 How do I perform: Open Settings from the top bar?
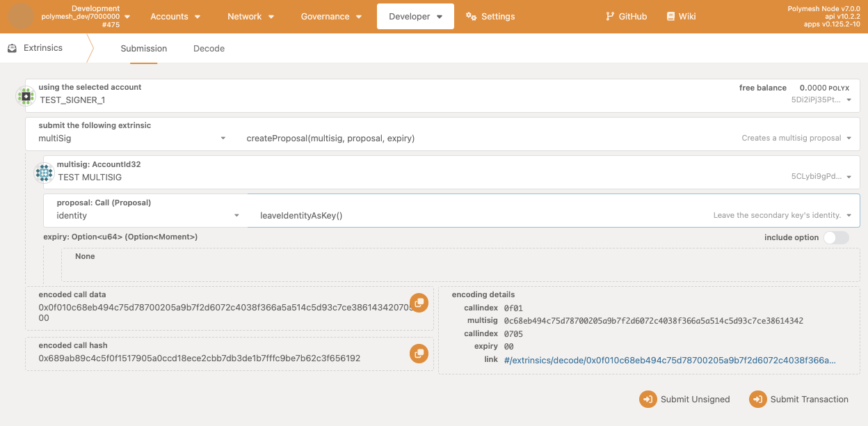490,16
